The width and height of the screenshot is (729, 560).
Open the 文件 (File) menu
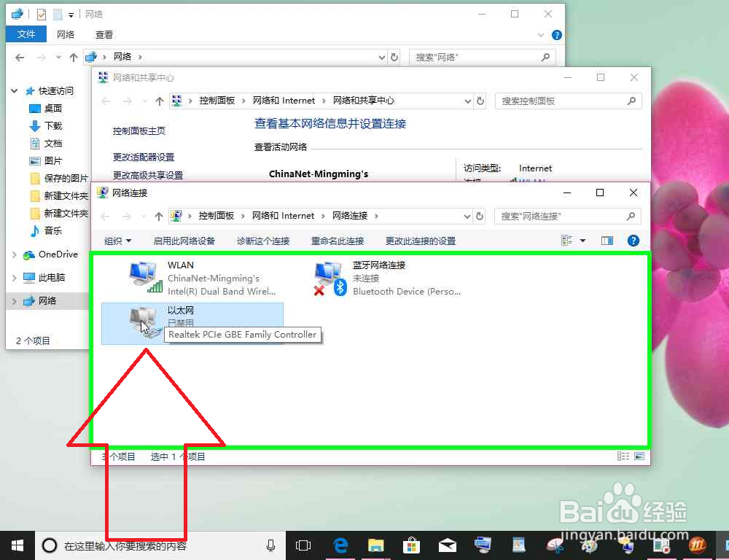(26, 34)
